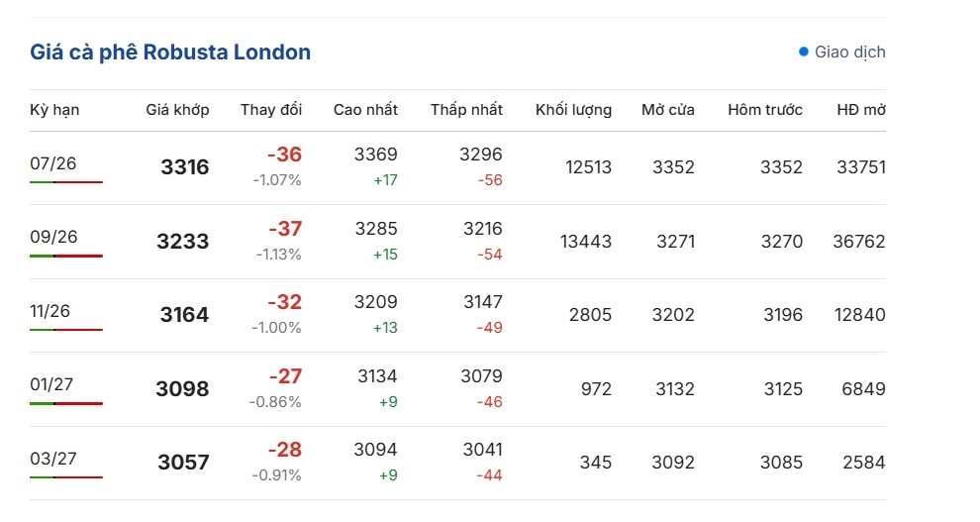The height and width of the screenshot is (522, 980).
Task: Sort by the Thay đổi column header
Action: (271, 110)
